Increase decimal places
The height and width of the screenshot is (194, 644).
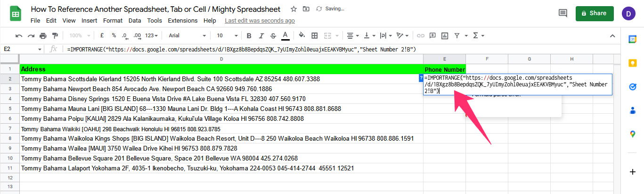[x=137, y=35]
